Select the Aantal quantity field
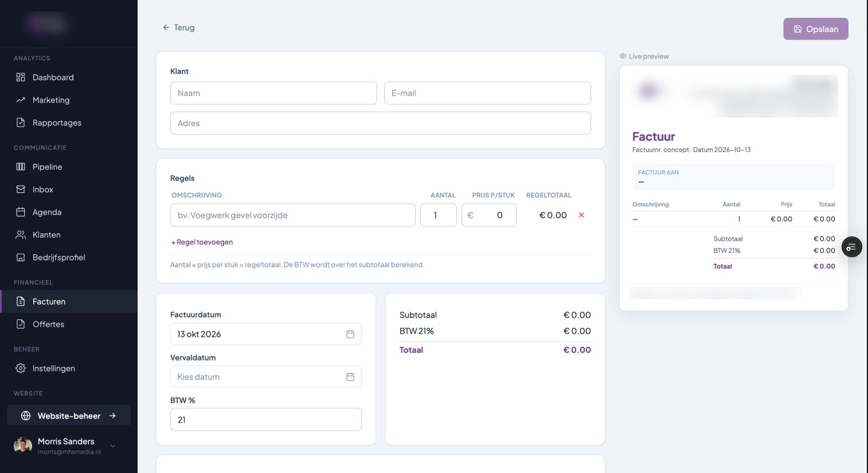This screenshot has width=868, height=473. click(439, 215)
